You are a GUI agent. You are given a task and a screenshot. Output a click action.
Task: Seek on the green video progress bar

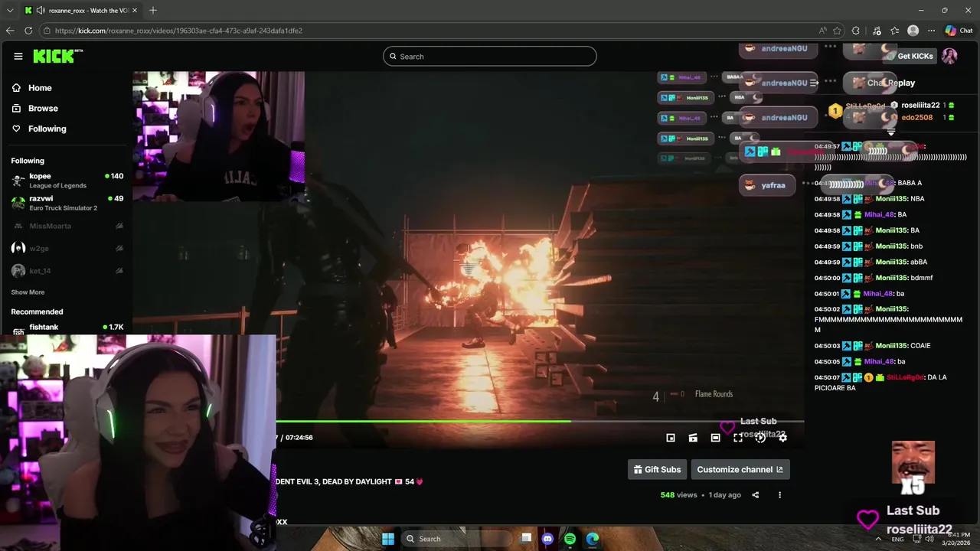(540, 421)
